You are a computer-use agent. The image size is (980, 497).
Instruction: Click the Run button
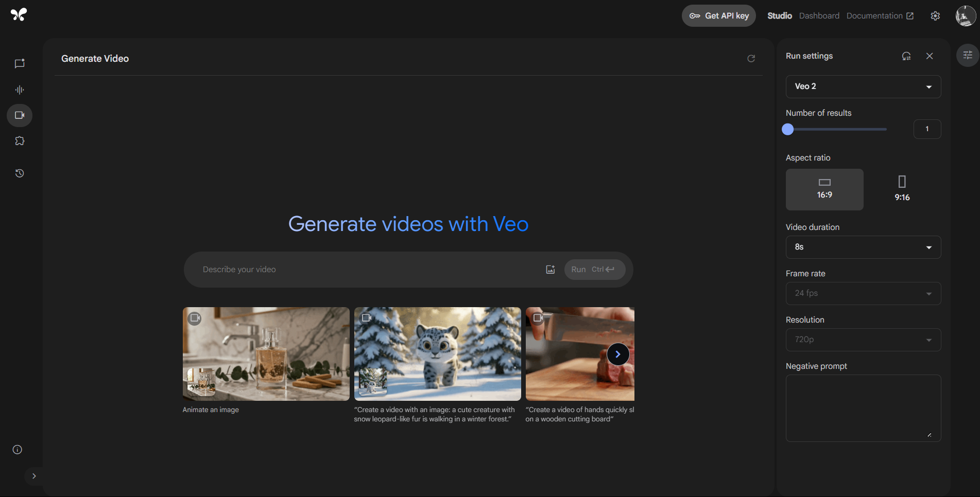click(x=595, y=270)
